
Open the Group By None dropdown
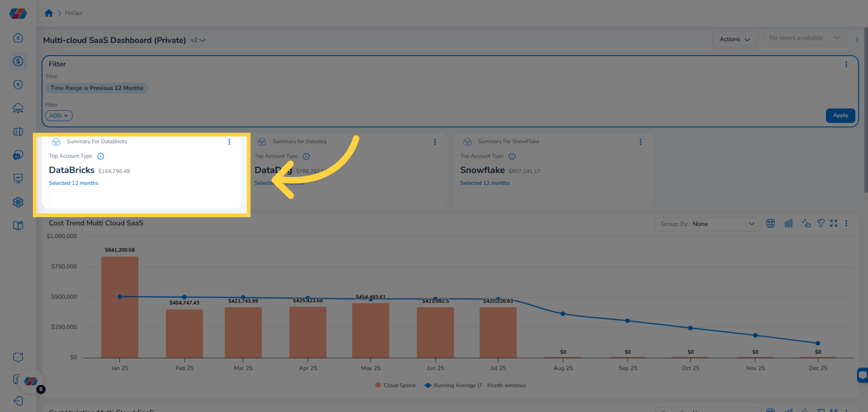[707, 224]
